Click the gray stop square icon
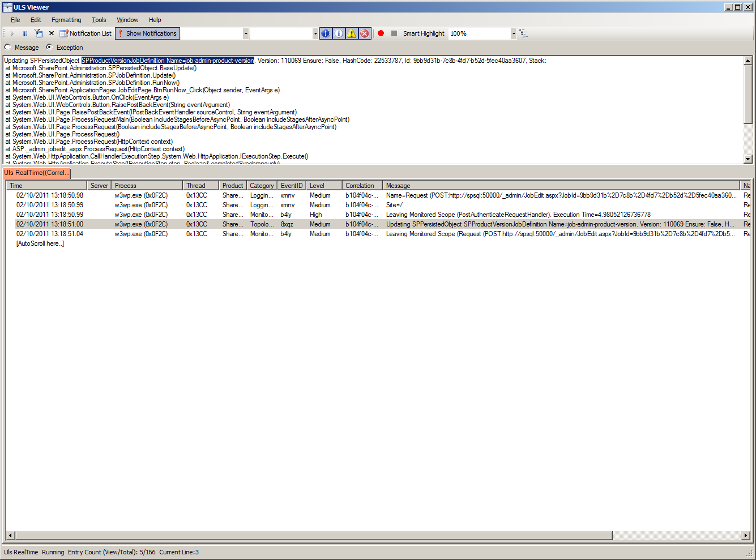This screenshot has height=560, width=756. [x=394, y=33]
